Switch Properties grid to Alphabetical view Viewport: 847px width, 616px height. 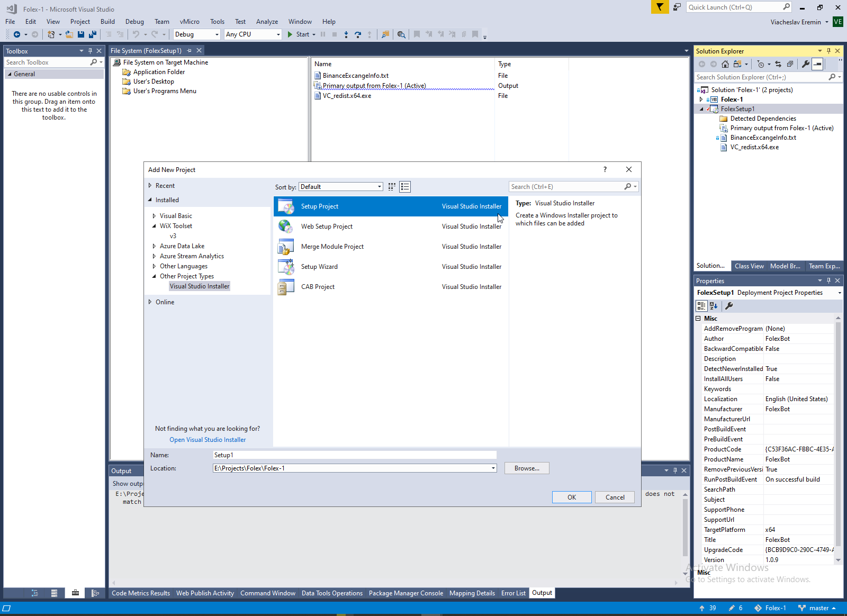(714, 306)
